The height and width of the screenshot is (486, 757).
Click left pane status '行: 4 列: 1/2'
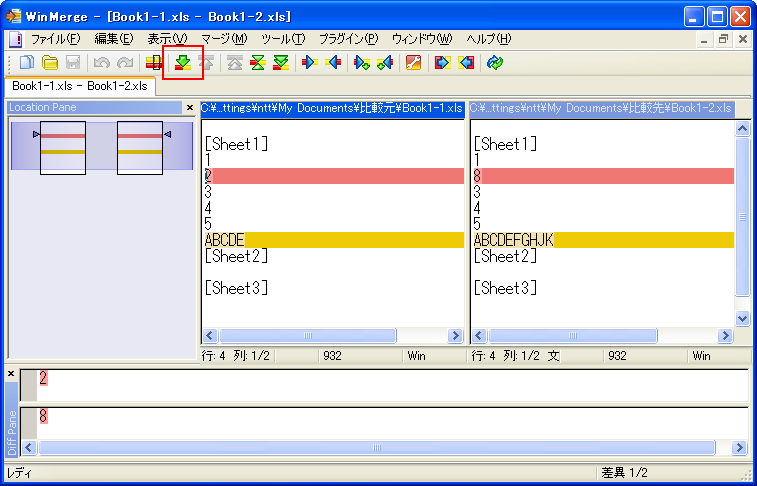pos(236,356)
